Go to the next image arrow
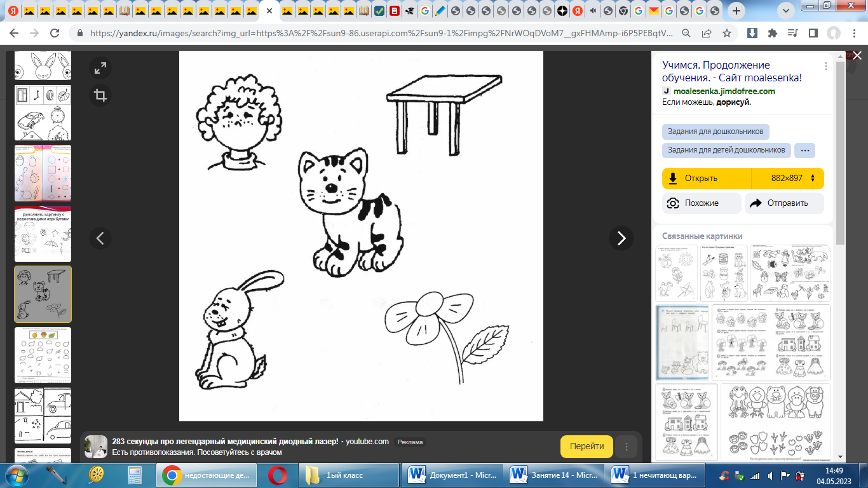This screenshot has height=488, width=868. pyautogui.click(x=621, y=238)
